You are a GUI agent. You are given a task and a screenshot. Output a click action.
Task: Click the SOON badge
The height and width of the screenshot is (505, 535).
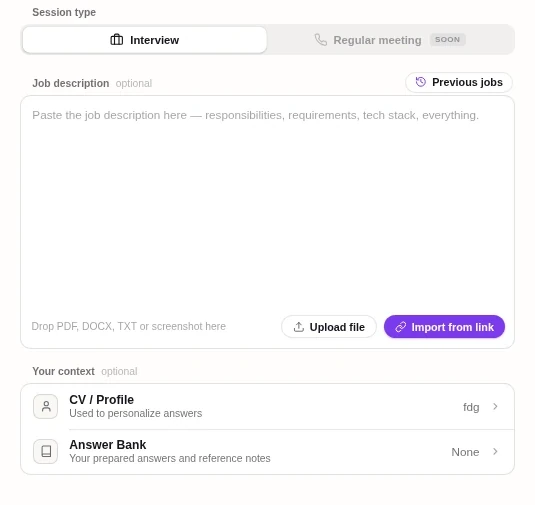pyautogui.click(x=447, y=40)
